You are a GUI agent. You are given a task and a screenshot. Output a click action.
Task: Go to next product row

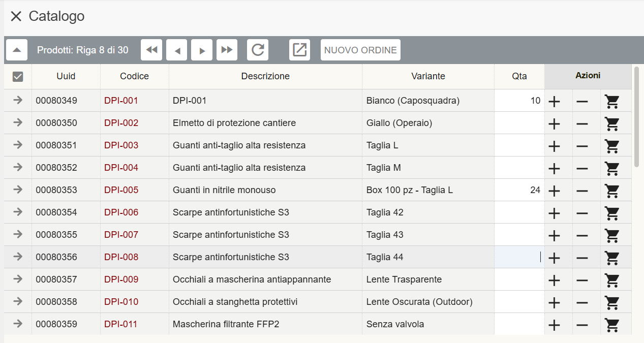click(202, 50)
